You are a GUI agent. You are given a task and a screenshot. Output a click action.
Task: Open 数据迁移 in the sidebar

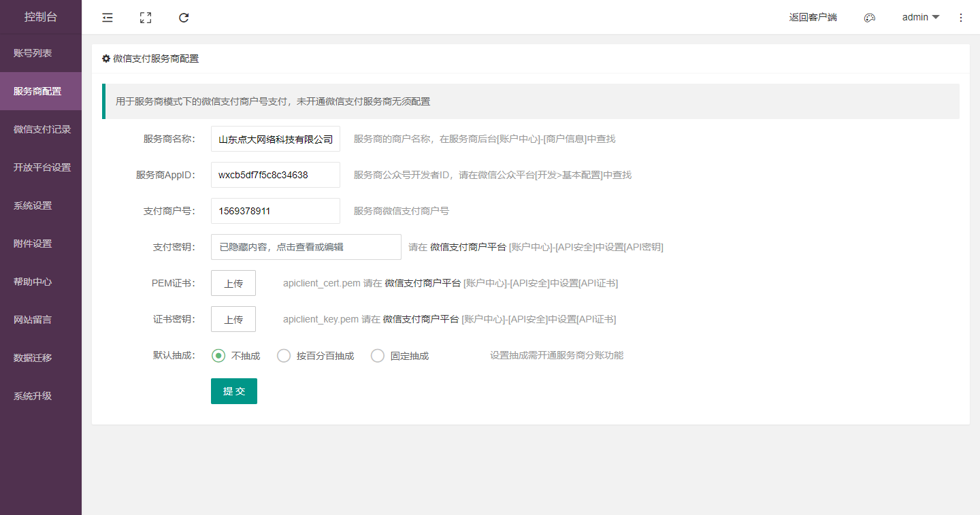tap(41, 358)
